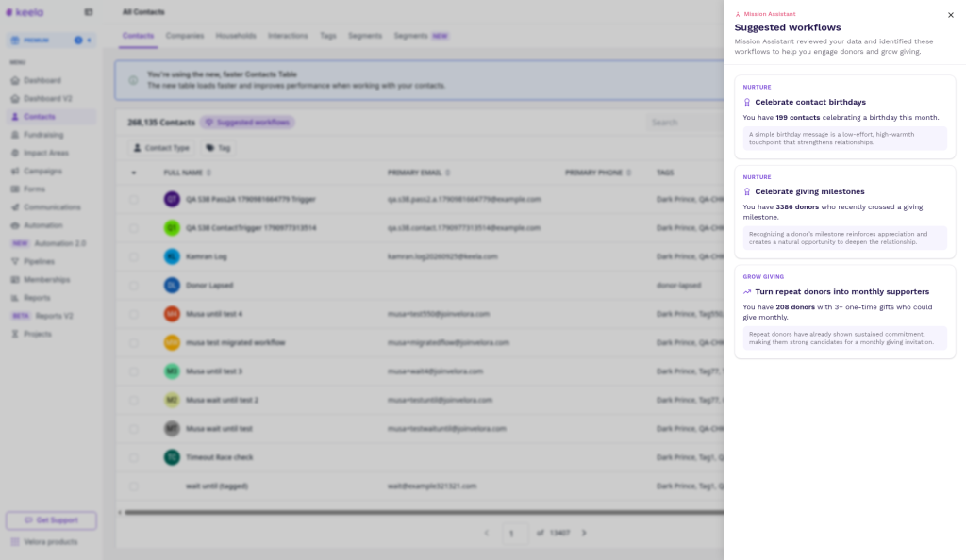The image size is (966, 560).
Task: Check the Donor Lapsed row checkbox
Action: coord(134,286)
